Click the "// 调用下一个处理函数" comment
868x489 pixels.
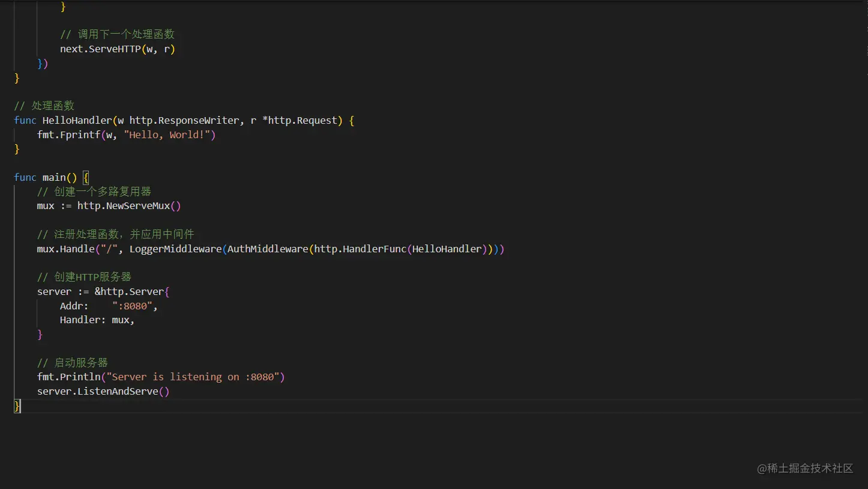pos(117,34)
